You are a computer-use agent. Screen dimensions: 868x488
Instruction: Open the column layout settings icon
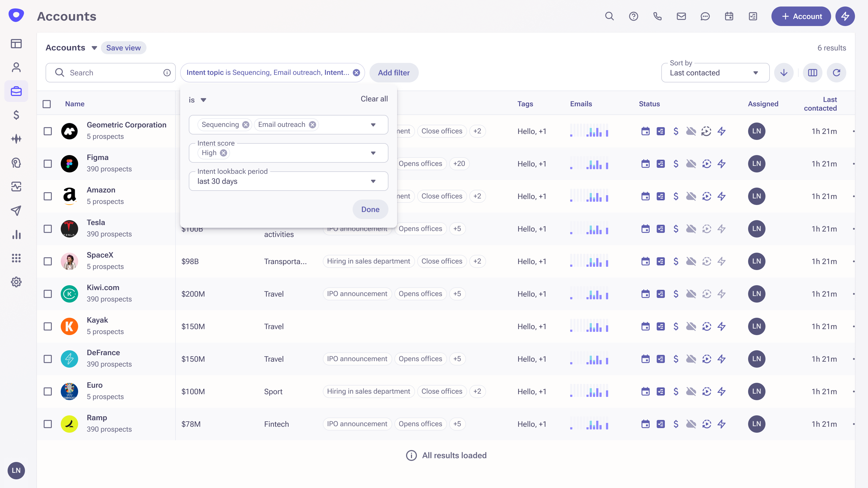click(x=812, y=73)
